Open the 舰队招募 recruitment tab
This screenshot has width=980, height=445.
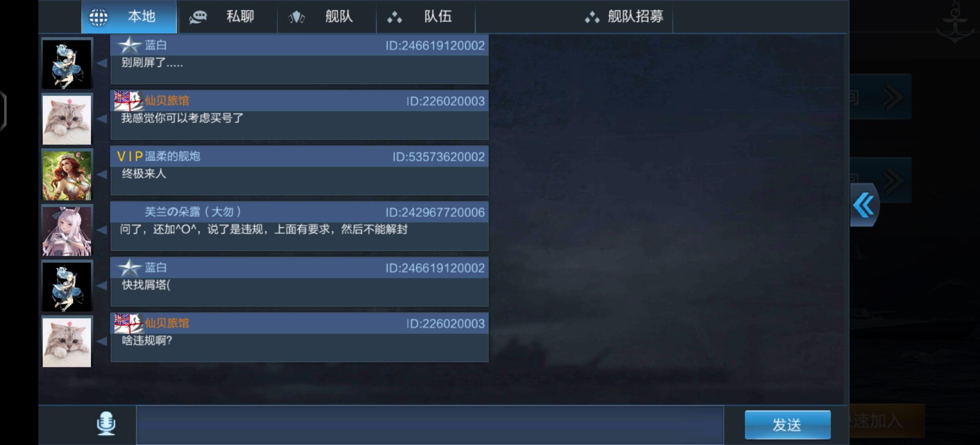tap(624, 16)
